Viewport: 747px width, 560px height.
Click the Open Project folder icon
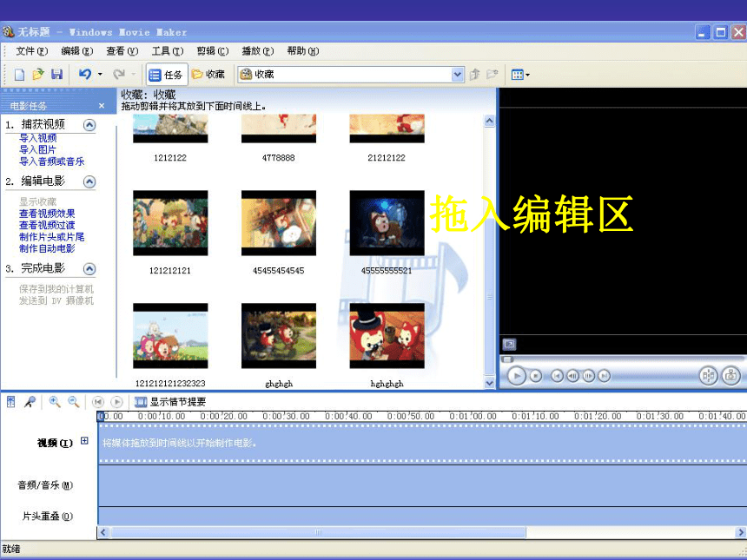[38, 75]
